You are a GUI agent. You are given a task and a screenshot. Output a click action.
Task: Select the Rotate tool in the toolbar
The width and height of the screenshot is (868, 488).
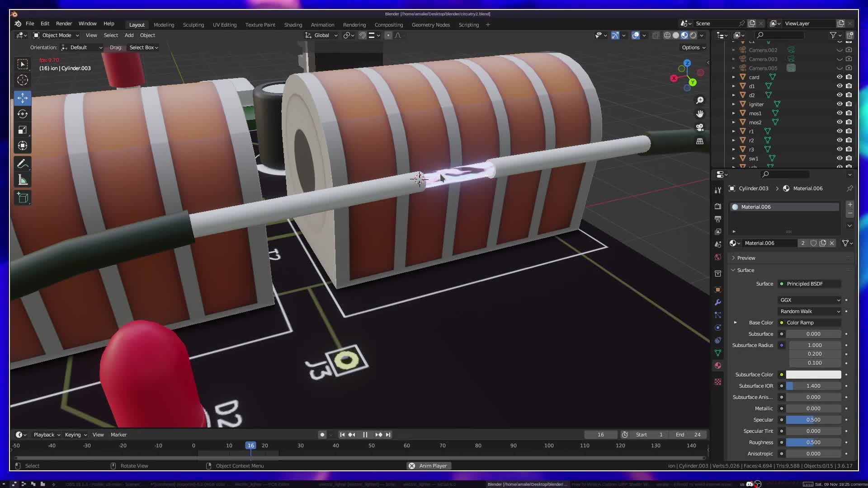23,114
